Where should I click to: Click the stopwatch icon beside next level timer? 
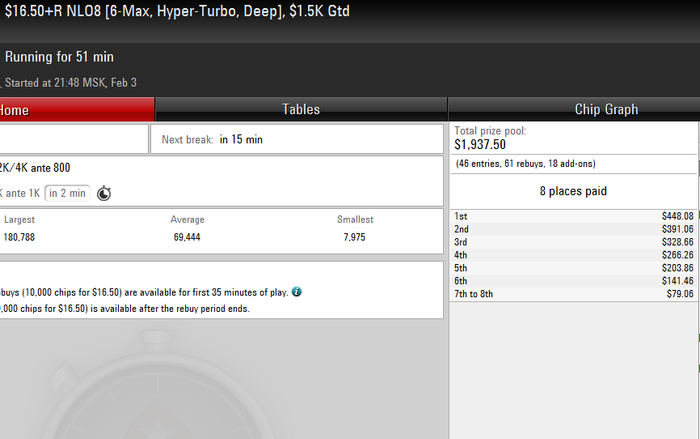[104, 193]
